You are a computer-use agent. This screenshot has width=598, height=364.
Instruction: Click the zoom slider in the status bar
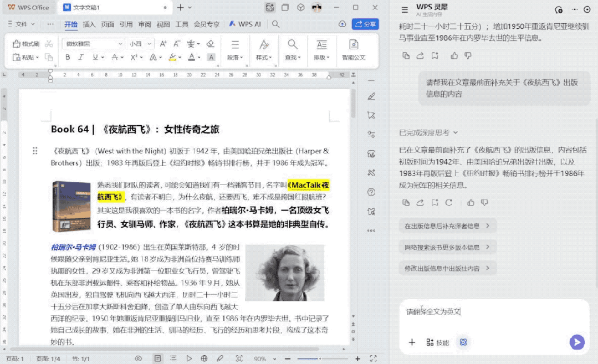pyautogui.click(x=322, y=358)
